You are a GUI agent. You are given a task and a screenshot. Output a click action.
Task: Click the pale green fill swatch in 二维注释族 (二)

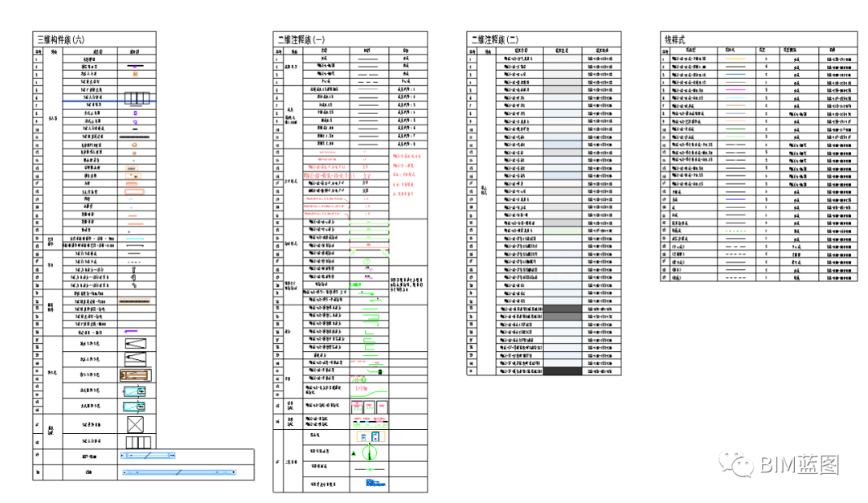tap(563, 230)
